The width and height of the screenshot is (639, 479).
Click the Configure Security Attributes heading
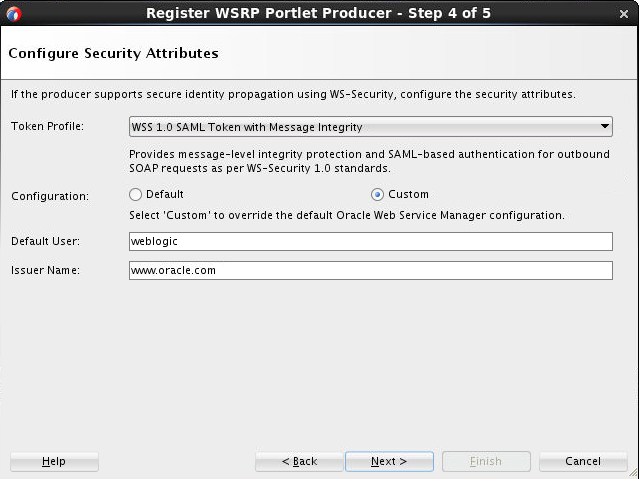click(113, 52)
